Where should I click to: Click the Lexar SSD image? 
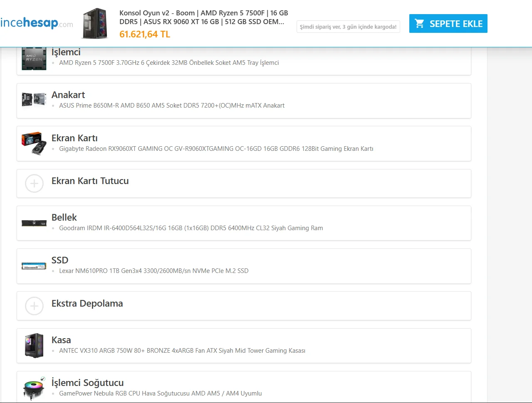click(x=34, y=266)
